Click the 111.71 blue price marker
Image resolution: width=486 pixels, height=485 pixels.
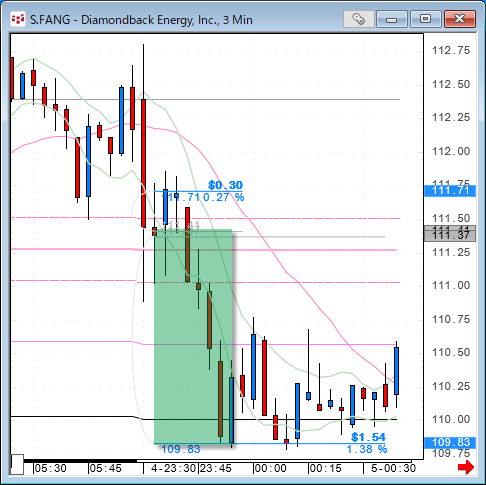point(450,191)
